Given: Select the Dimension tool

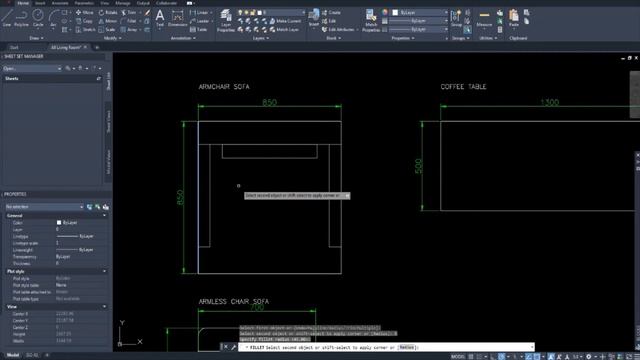Looking at the screenshot, I should point(178,18).
